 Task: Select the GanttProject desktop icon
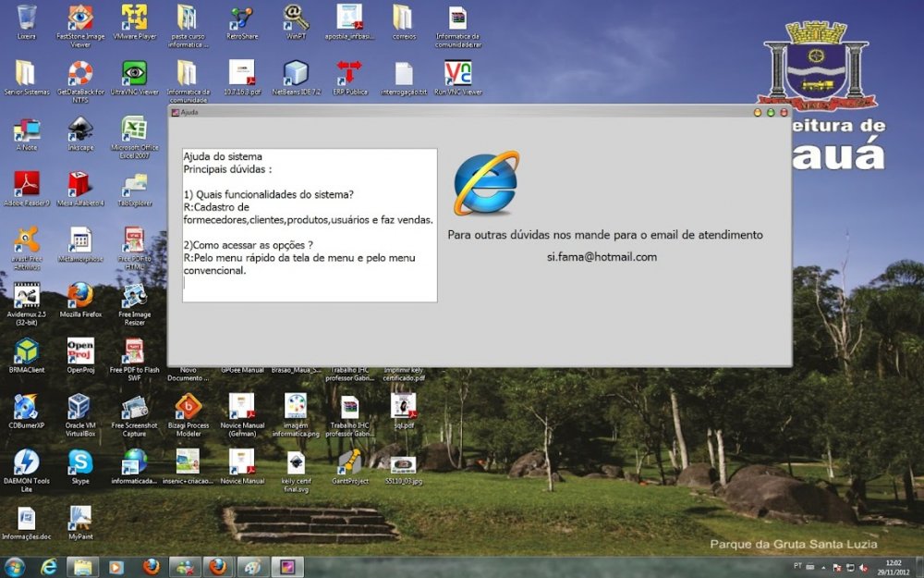(x=349, y=462)
